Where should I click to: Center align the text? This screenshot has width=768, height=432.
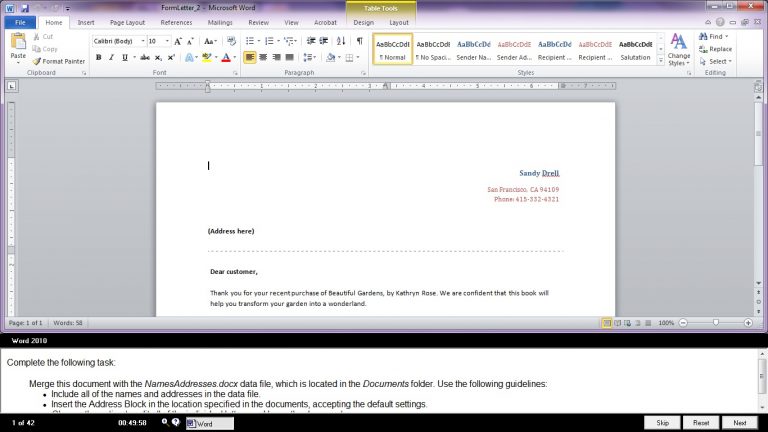coord(263,58)
